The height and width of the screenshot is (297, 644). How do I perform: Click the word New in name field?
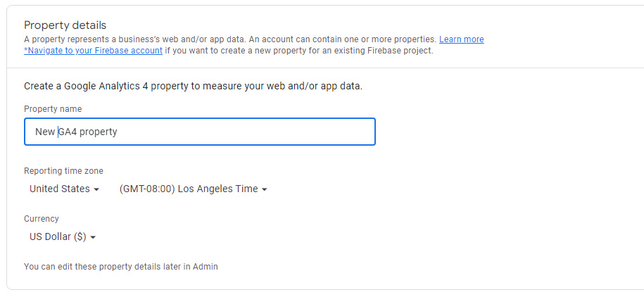44,132
